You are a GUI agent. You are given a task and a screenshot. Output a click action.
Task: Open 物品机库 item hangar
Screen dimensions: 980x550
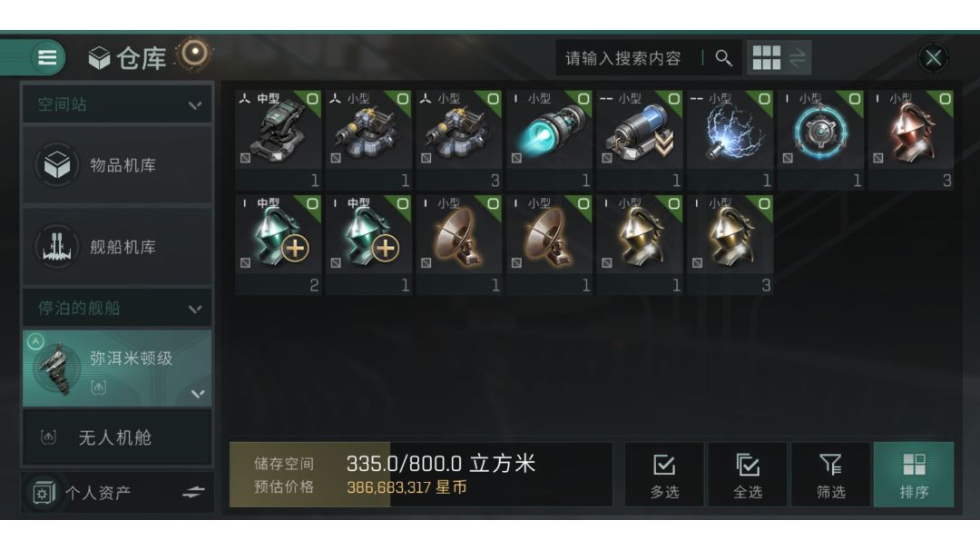117,165
